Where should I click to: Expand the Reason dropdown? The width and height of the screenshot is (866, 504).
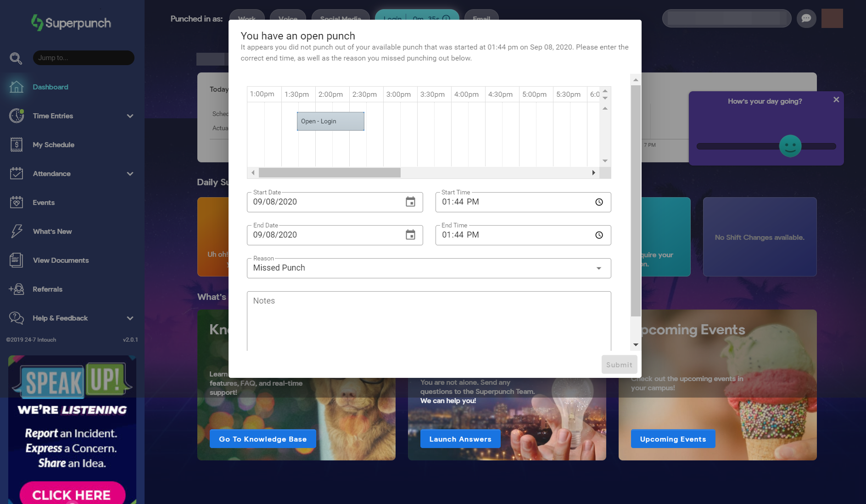(598, 268)
